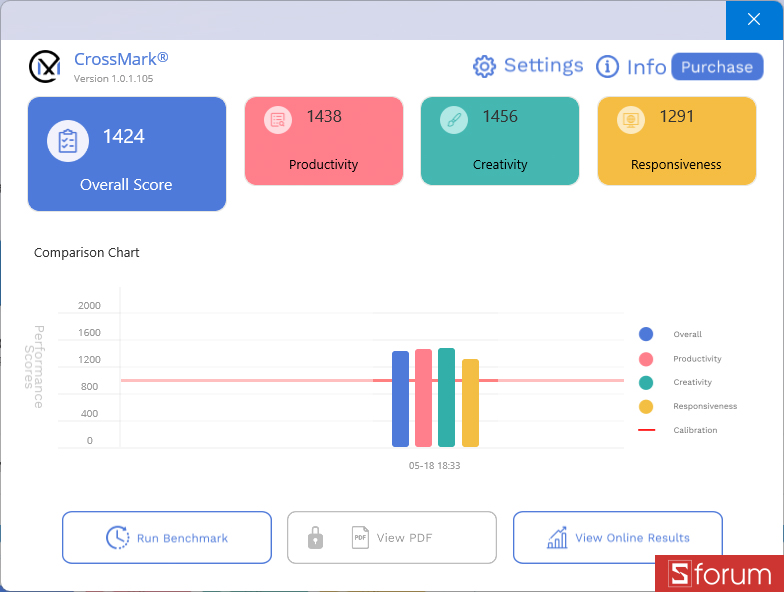
Task: Click the 1438 productivity score value
Action: [324, 116]
